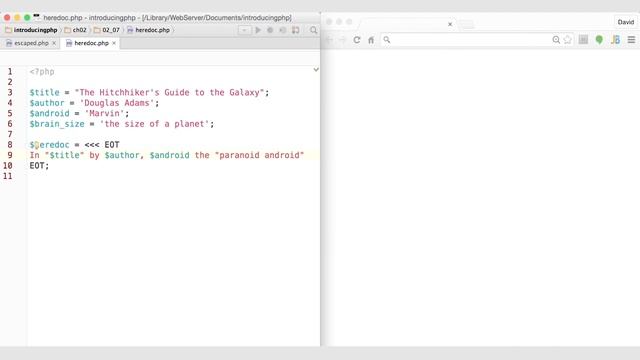Image resolution: width=640 pixels, height=360 pixels.
Task: Click the heredoc.php breadcrumb item
Action: coord(149,30)
